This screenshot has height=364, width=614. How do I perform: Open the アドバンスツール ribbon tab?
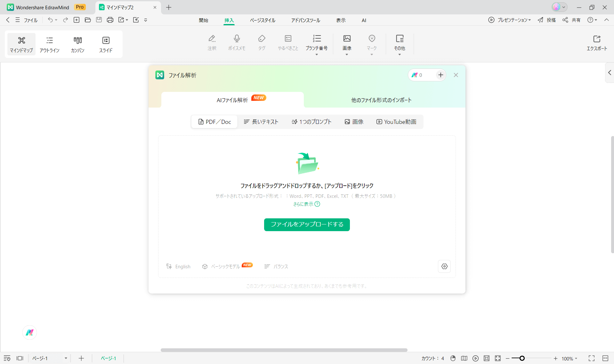[x=305, y=20]
